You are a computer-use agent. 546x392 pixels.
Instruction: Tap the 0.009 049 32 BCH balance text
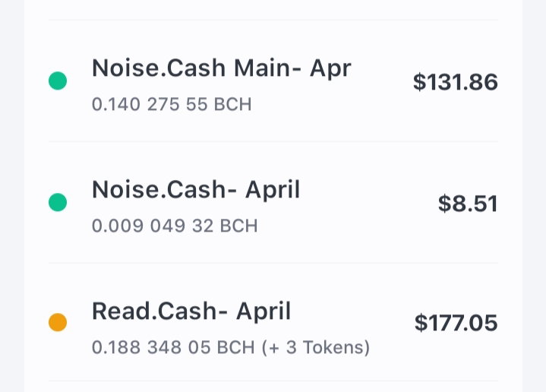(175, 226)
